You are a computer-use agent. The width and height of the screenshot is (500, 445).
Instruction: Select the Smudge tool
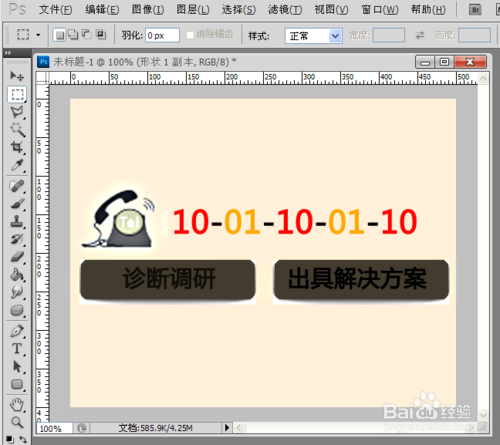tap(17, 292)
